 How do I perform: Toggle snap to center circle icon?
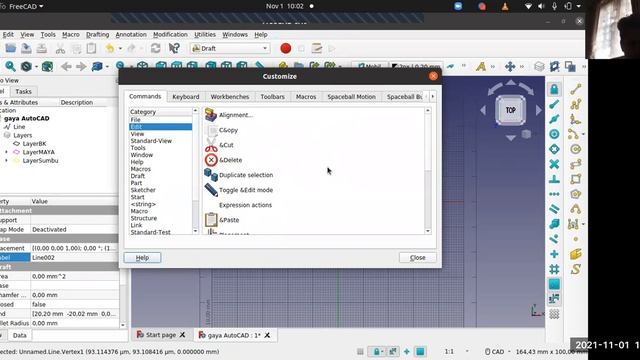coord(554,134)
